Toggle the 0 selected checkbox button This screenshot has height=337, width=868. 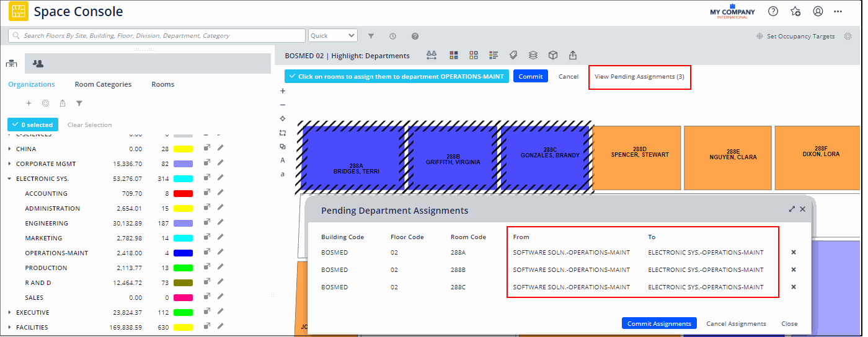coord(33,125)
